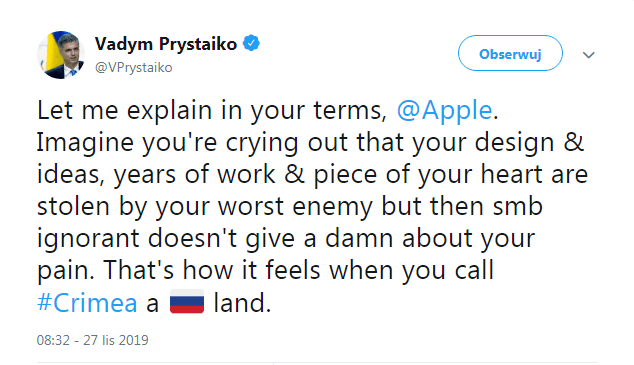The width and height of the screenshot is (634, 365).
Task: Open the @Apple mention link
Action: pos(444,110)
